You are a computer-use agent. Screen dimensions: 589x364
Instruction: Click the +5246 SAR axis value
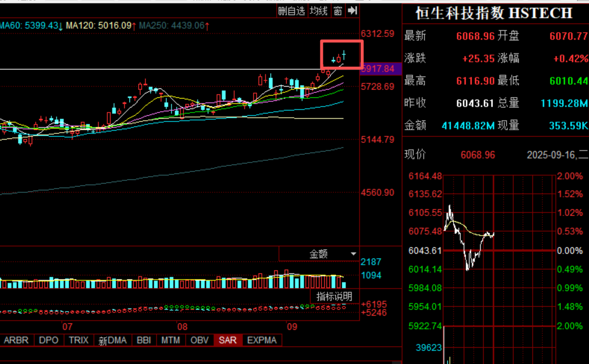tap(374, 313)
